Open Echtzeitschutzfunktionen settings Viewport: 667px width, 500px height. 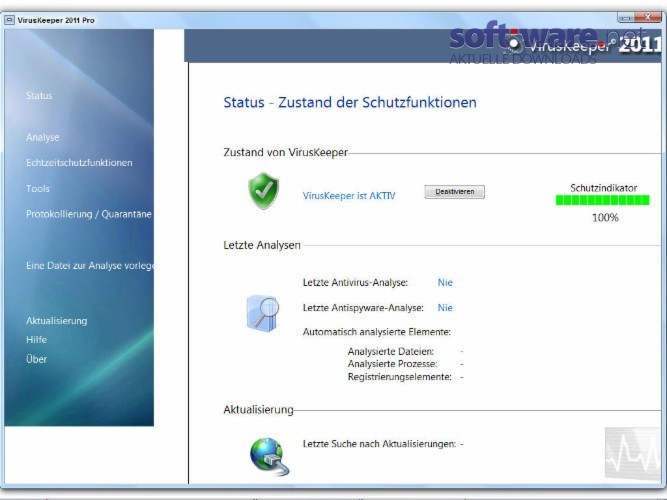click(79, 163)
